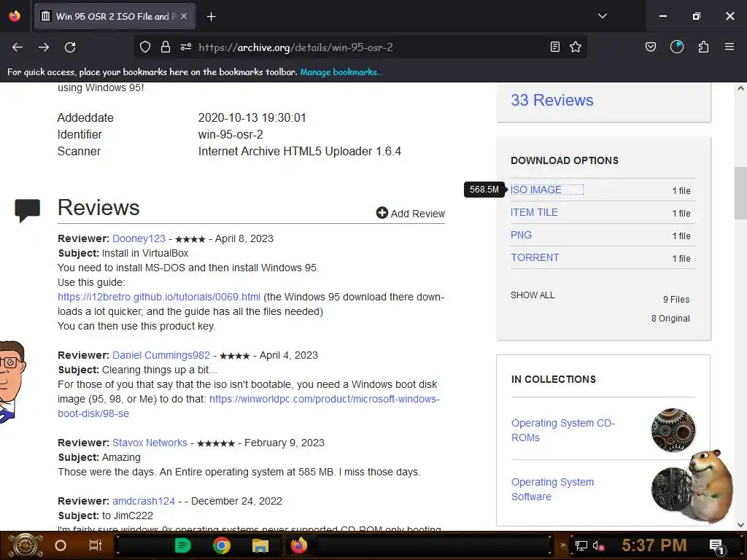Click scrollbar up arrow
Viewport: 747px width, 560px height.
740,88
